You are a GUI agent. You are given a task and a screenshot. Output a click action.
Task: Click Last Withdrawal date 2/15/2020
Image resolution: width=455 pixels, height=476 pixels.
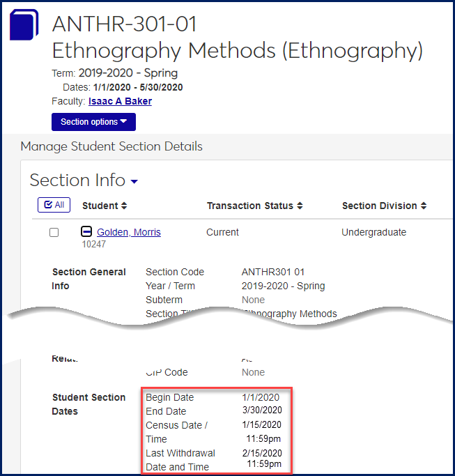click(x=261, y=452)
